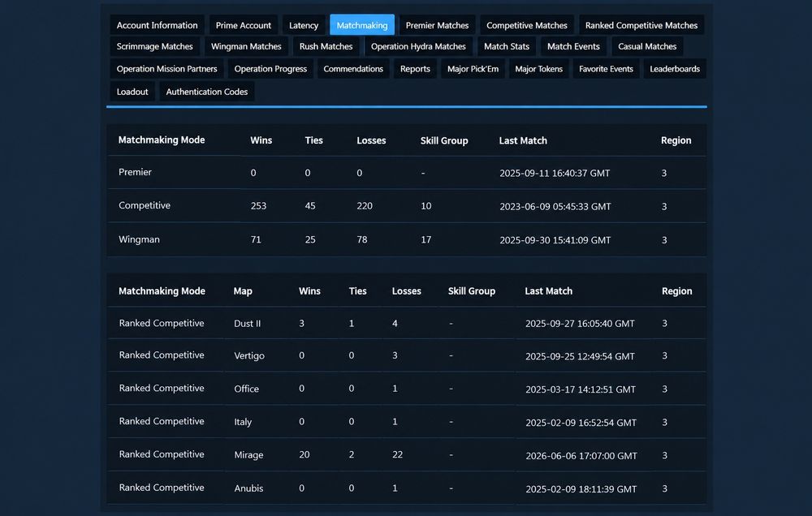Click the Italy map cell
812x516 pixels.
coord(242,422)
